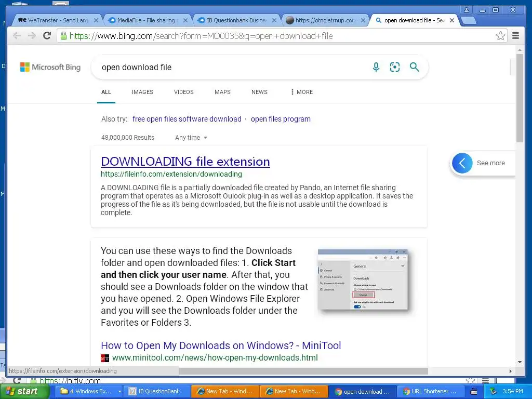Click the browser back arrow
The image size is (532, 399).
pyautogui.click(x=17, y=36)
